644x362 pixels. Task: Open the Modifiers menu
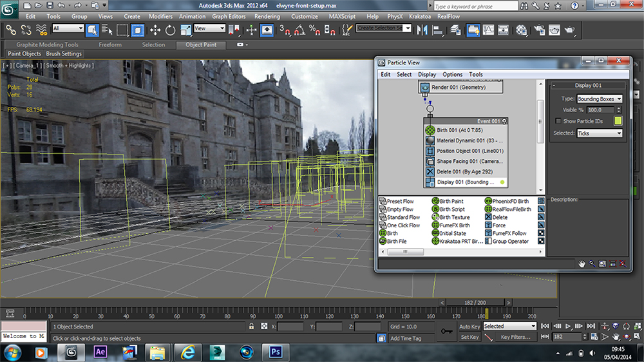pos(160,17)
